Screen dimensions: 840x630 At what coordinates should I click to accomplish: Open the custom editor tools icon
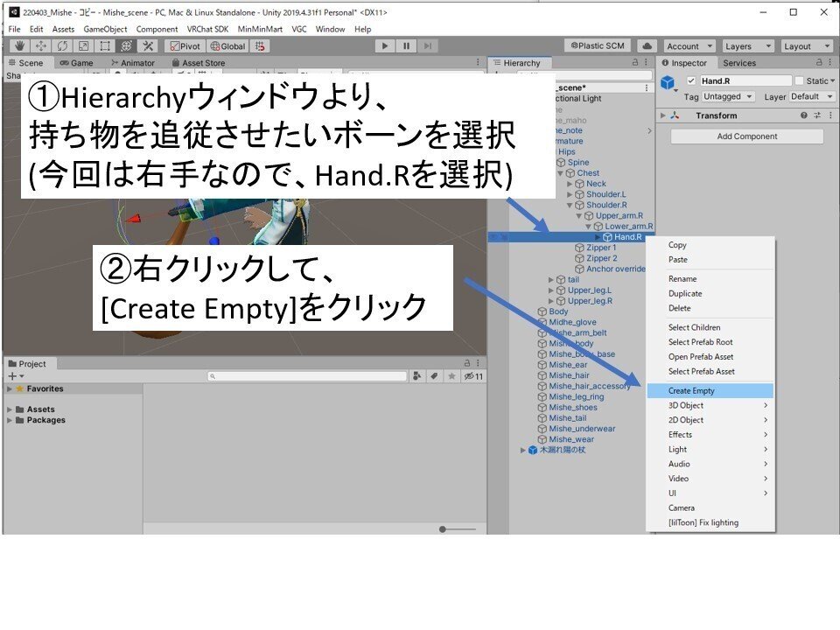click(148, 46)
